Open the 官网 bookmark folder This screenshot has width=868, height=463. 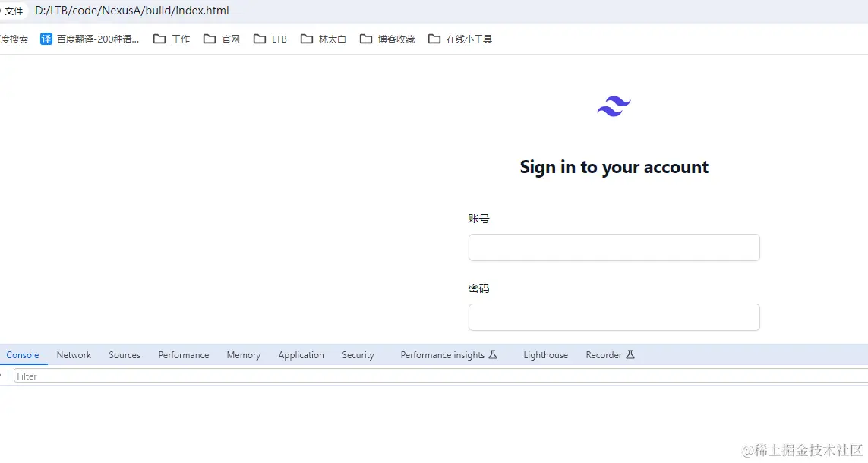click(x=222, y=39)
